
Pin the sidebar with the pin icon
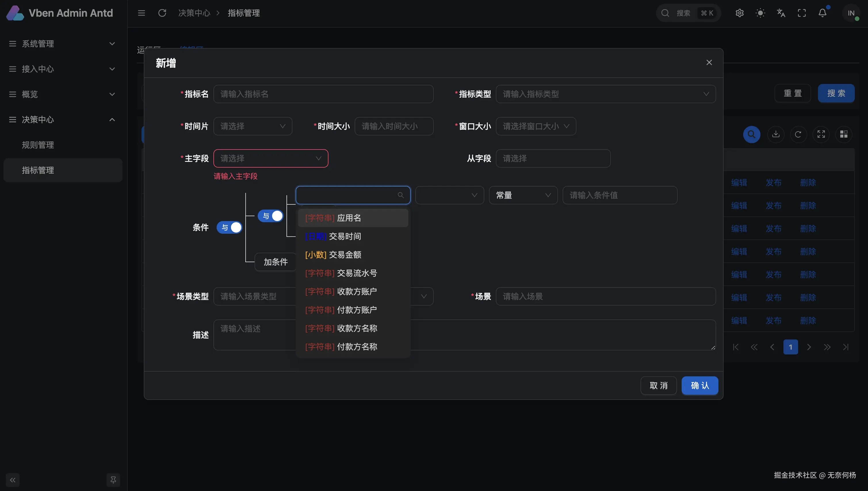pos(113,480)
